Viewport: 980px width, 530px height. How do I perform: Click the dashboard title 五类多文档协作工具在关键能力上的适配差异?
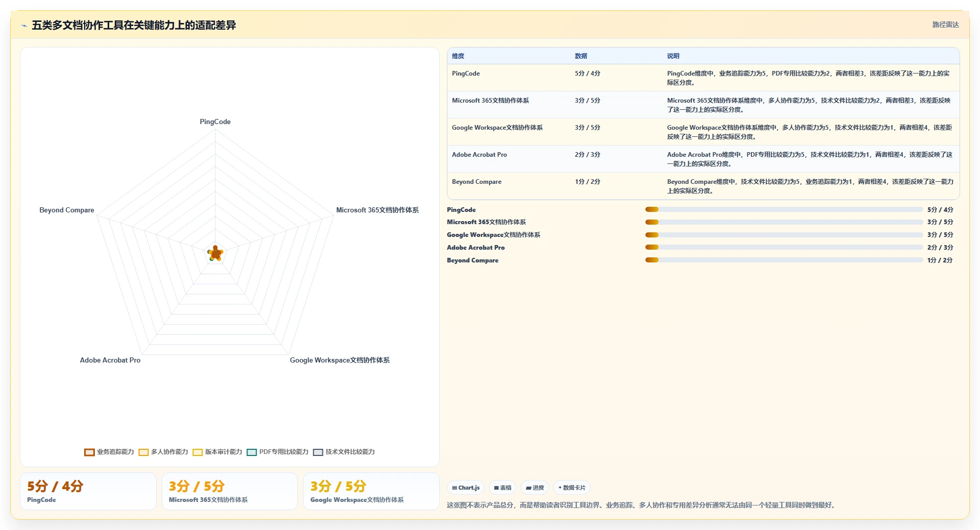[134, 25]
